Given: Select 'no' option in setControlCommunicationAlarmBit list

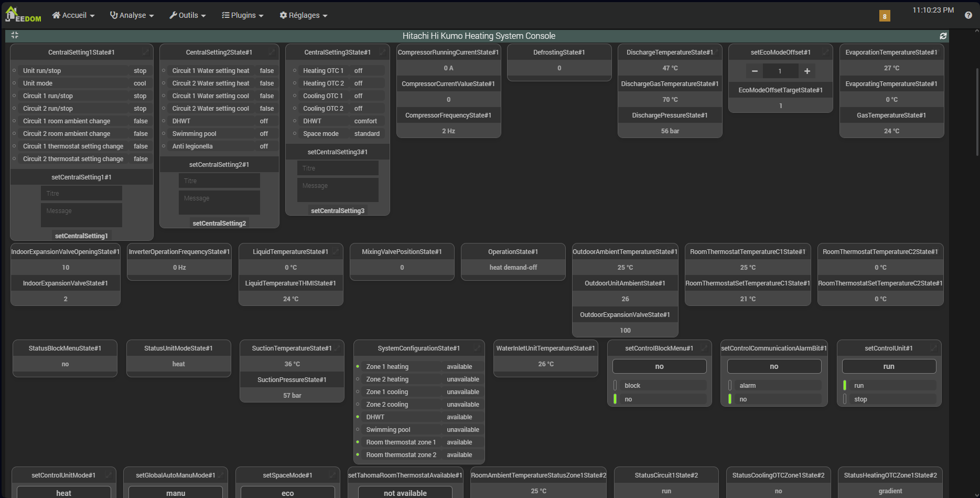Looking at the screenshot, I should pos(774,399).
